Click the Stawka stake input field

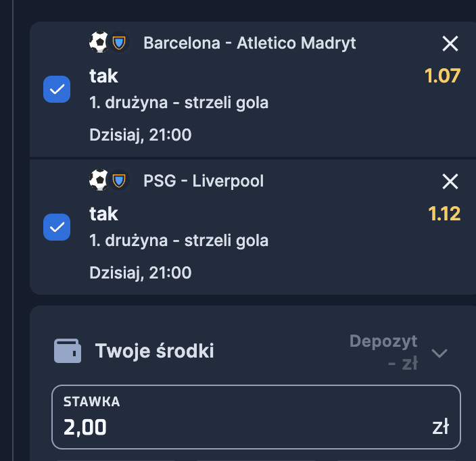pyautogui.click(x=243, y=427)
